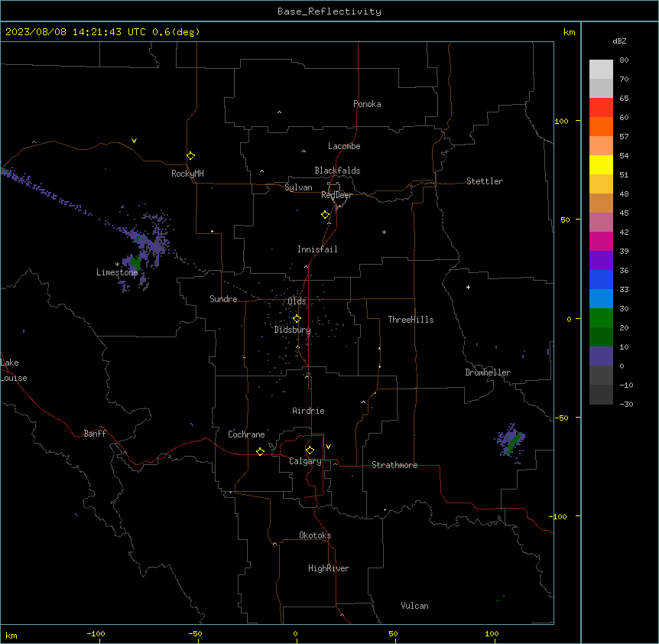Select the Sylvan label
Image resolution: width=659 pixels, height=644 pixels.
pos(298,187)
